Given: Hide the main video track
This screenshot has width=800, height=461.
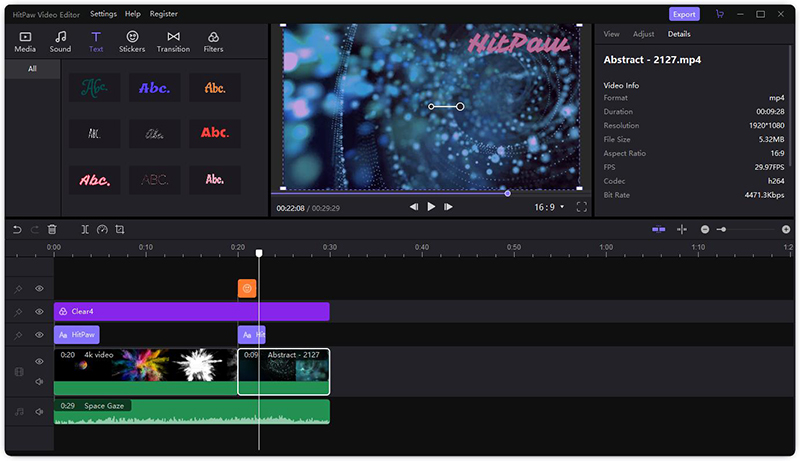Looking at the screenshot, I should 39,362.
